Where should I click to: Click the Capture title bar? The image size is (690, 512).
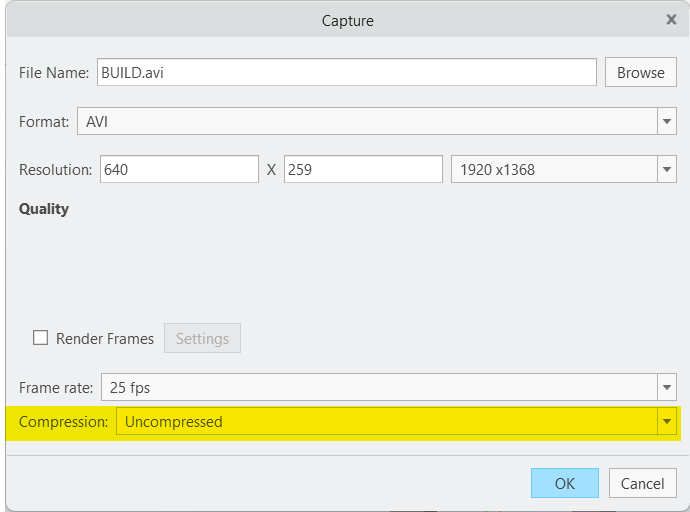coord(347,20)
